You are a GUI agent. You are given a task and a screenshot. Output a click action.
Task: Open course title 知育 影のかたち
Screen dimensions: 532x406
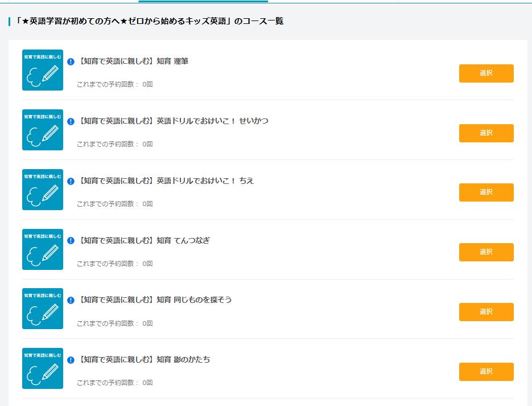click(144, 360)
